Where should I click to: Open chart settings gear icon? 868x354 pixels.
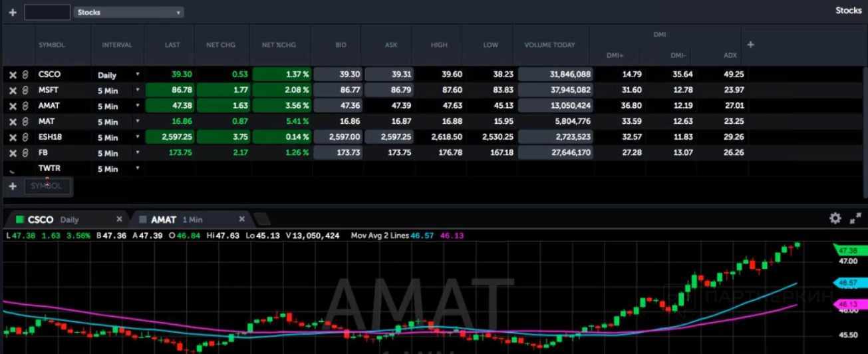click(835, 218)
